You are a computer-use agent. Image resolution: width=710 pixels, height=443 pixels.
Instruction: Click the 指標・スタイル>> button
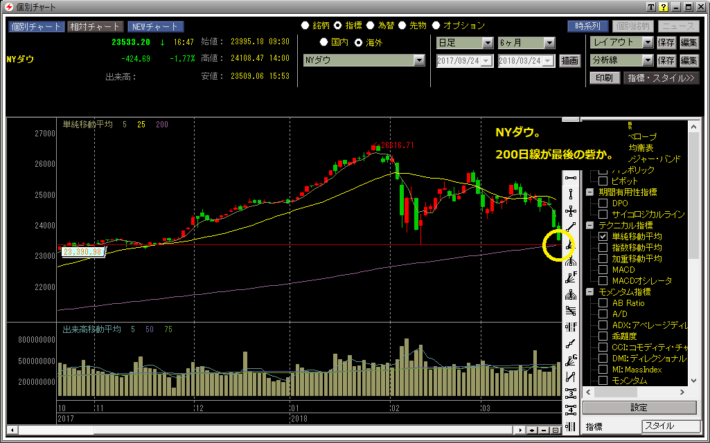click(661, 78)
